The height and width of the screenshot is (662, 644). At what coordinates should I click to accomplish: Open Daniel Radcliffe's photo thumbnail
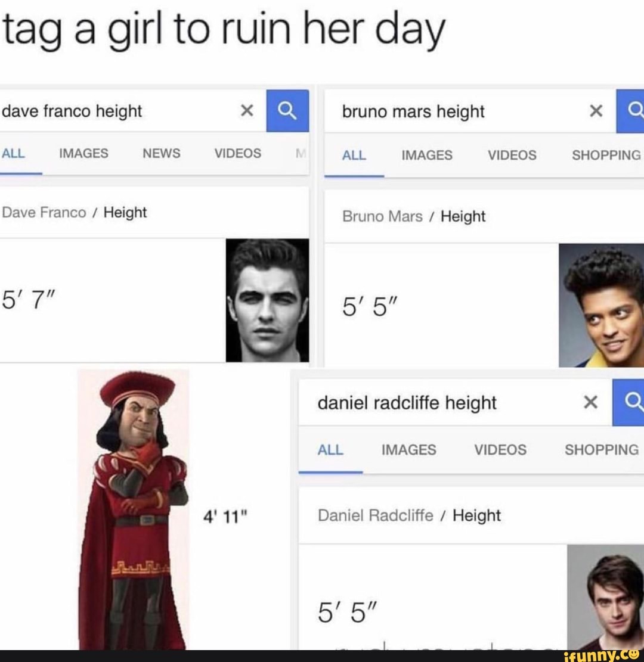(606, 598)
